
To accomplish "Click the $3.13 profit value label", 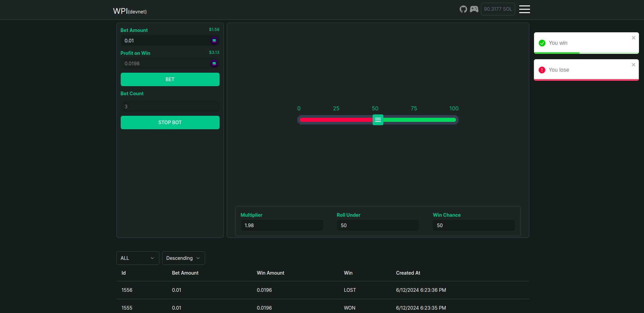I will click(214, 53).
